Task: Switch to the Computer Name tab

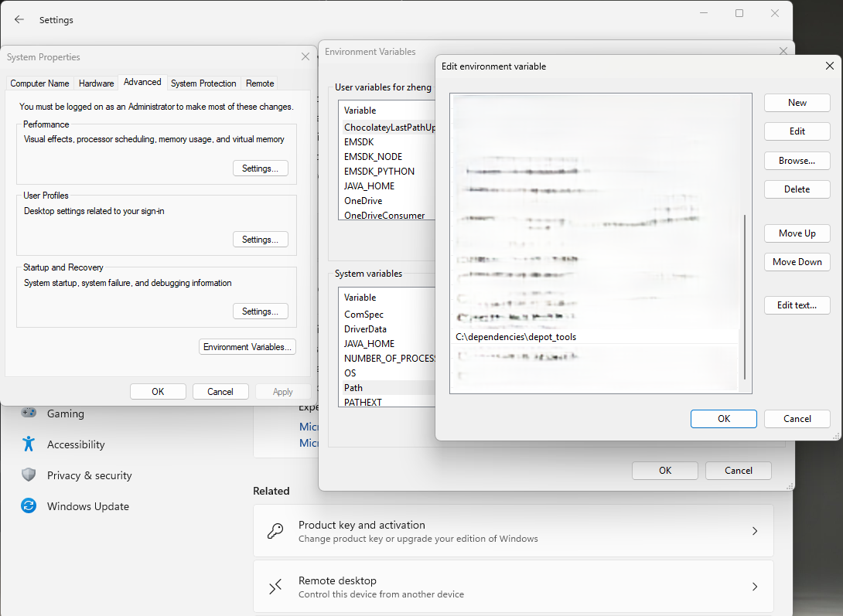Action: (39, 83)
